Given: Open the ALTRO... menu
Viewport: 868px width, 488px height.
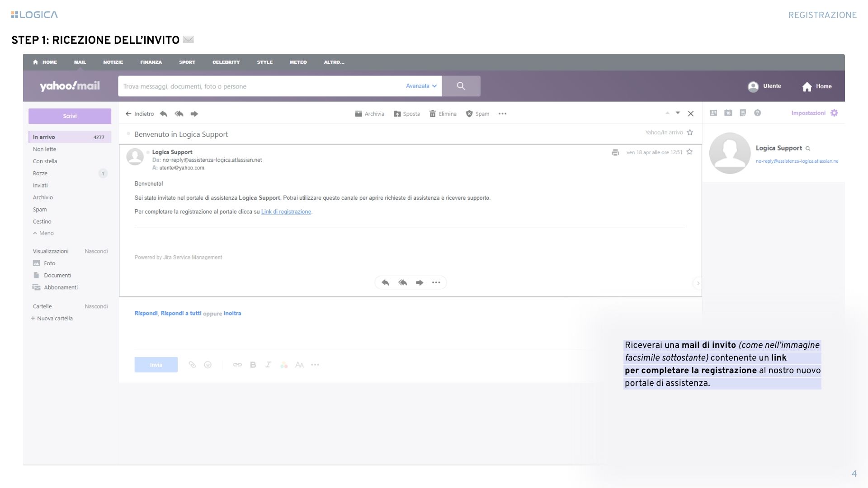Looking at the screenshot, I should (334, 62).
